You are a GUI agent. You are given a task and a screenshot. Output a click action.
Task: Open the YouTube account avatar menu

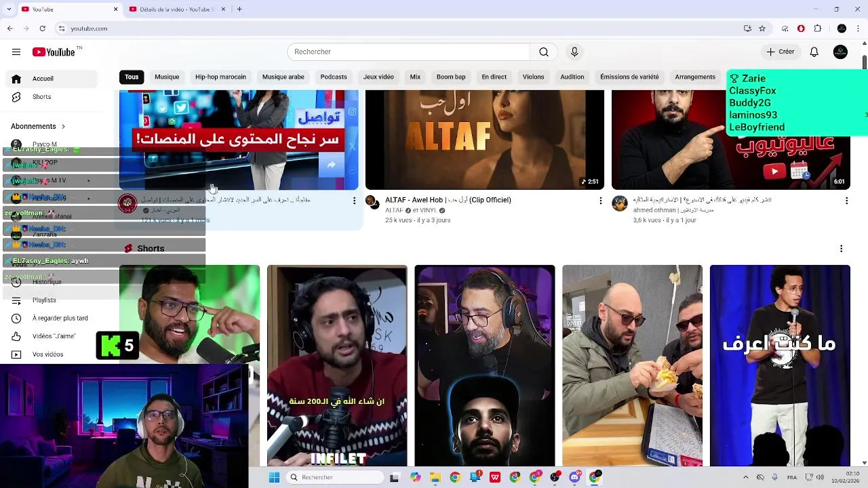(x=840, y=52)
